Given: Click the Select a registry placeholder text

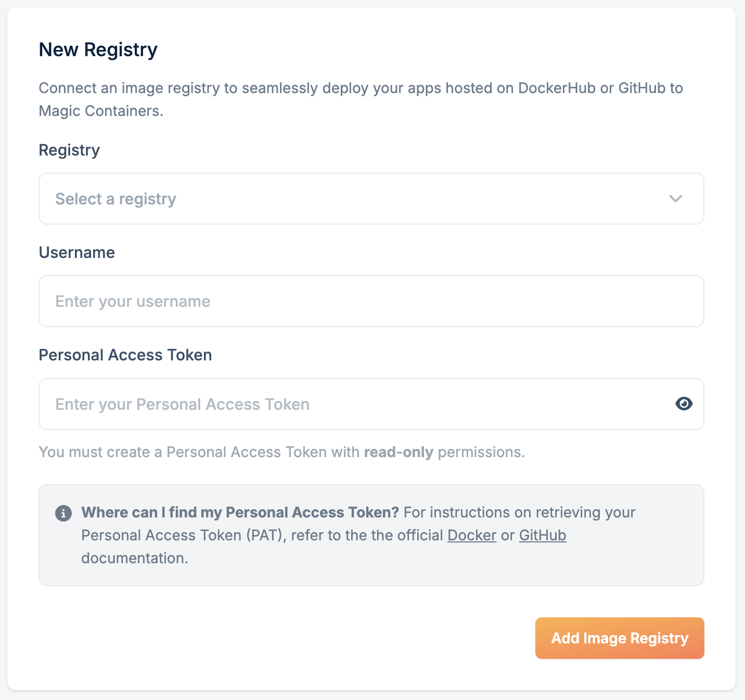Looking at the screenshot, I should click(x=116, y=199).
